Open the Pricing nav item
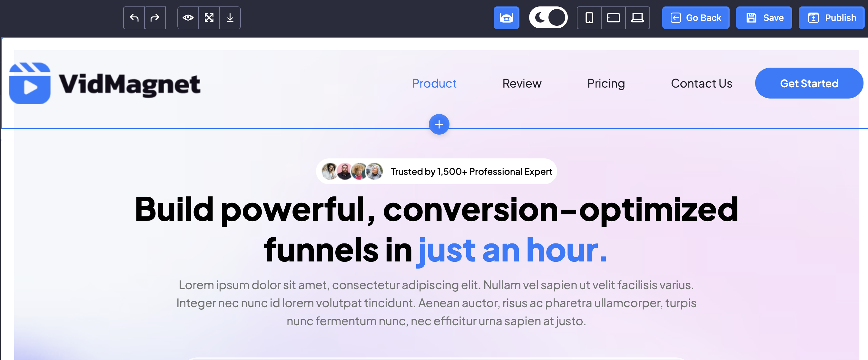Screen dimensions: 868x360 coord(606,83)
